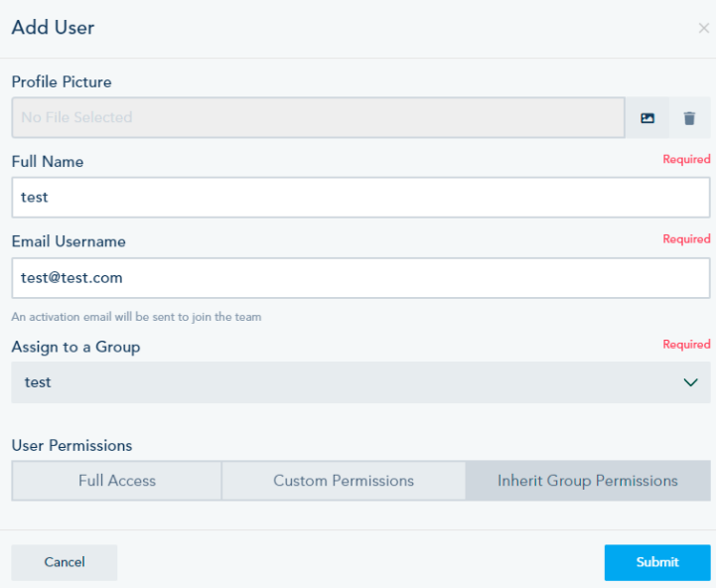Click the Email Username field with test@test.com

pyautogui.click(x=360, y=278)
